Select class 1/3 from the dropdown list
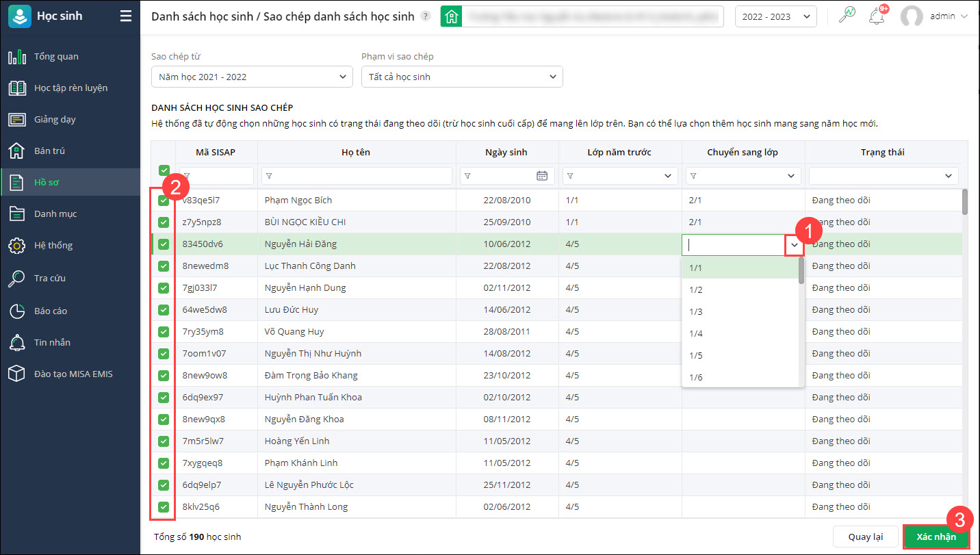Screen dimensions: 980x555 click(x=696, y=311)
